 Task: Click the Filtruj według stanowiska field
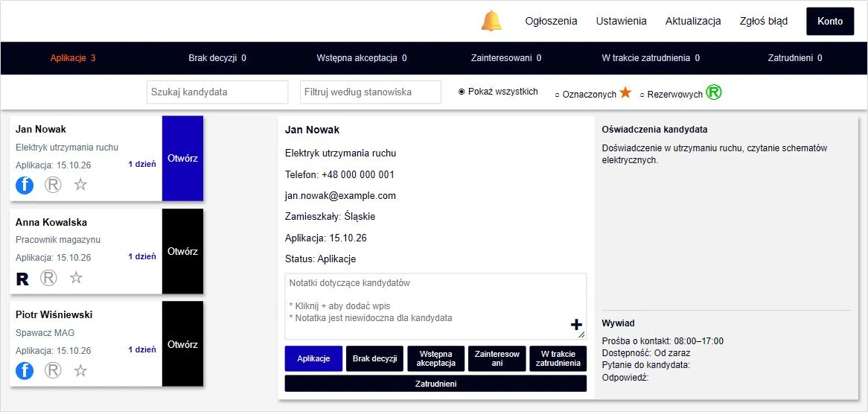370,92
